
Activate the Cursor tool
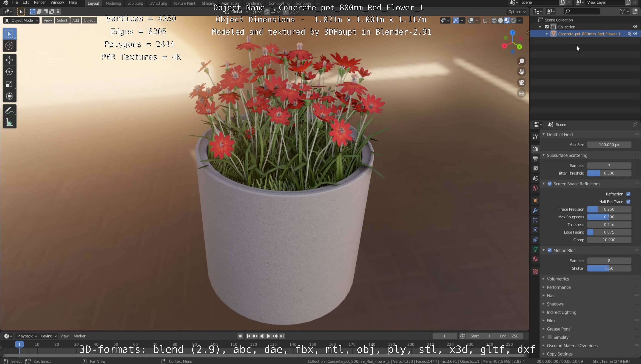pyautogui.click(x=9, y=46)
